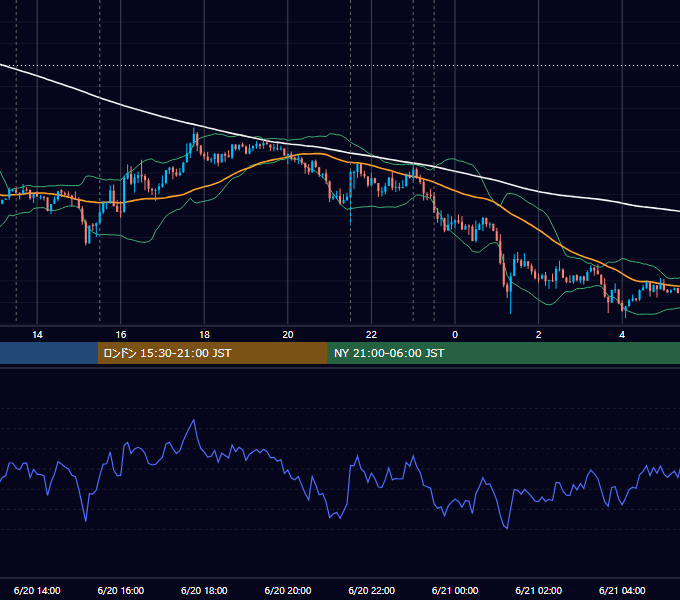Click the 6/20 22:00 time label
The width and height of the screenshot is (680, 600).
coord(372,590)
